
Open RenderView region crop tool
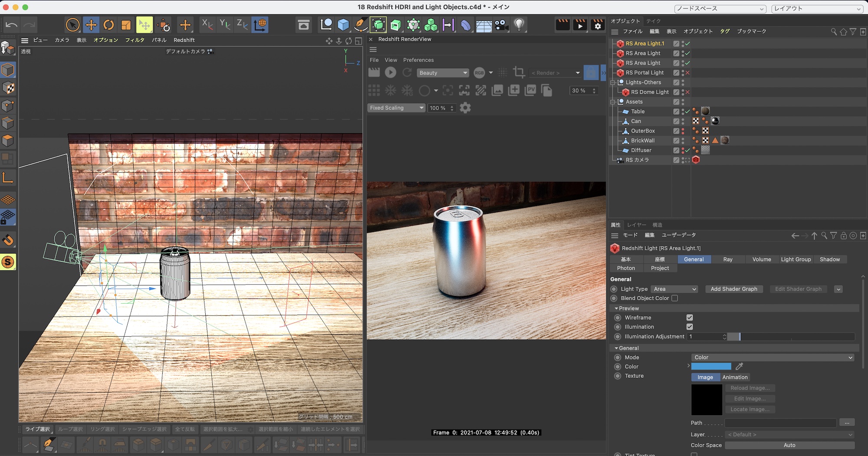(519, 72)
